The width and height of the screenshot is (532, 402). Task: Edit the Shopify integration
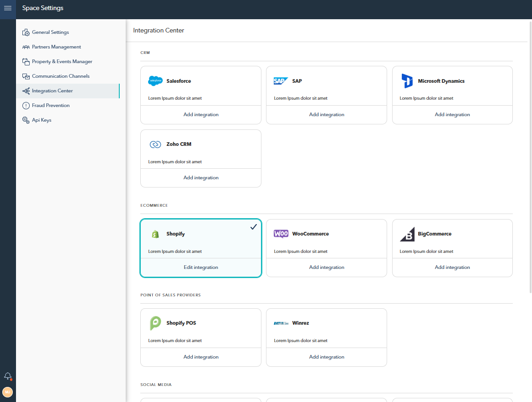click(x=201, y=268)
